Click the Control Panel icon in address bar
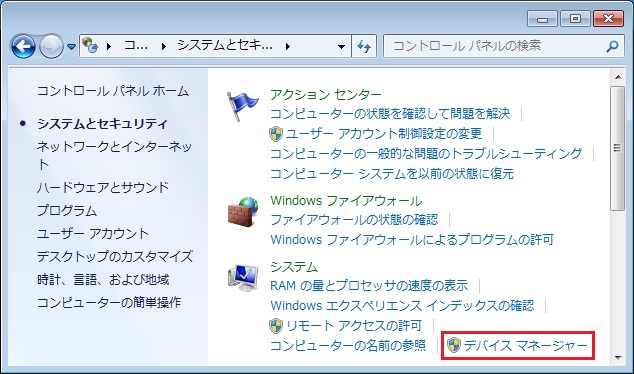Image resolution: width=634 pixels, height=374 pixels. tap(90, 45)
